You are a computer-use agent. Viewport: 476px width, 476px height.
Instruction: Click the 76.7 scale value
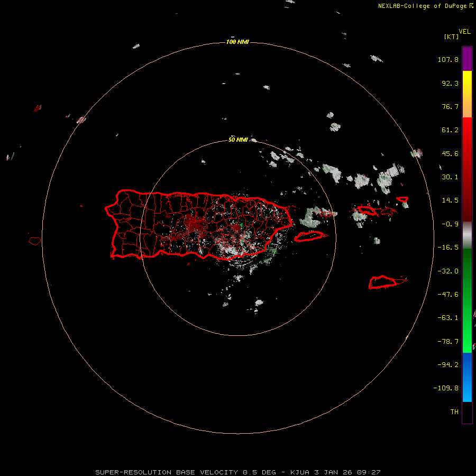click(x=450, y=106)
